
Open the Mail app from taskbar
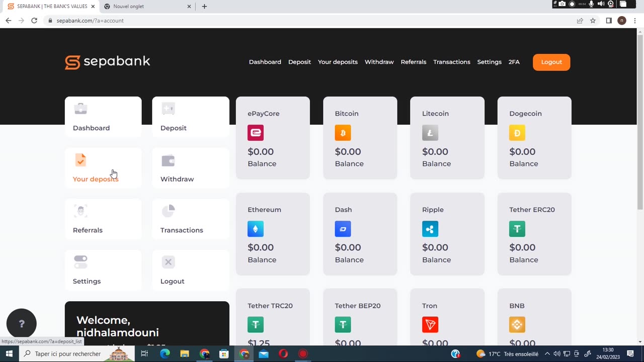pos(264,353)
